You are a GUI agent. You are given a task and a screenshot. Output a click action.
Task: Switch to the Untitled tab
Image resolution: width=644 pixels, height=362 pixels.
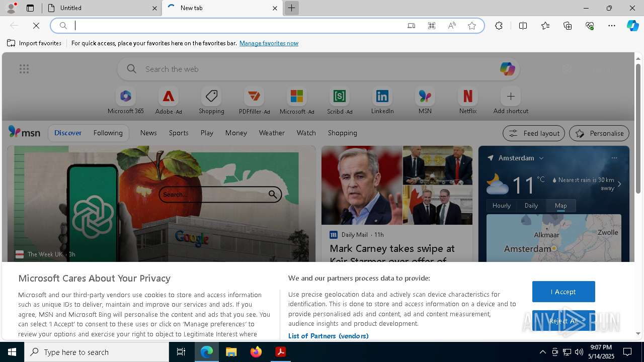(x=102, y=8)
